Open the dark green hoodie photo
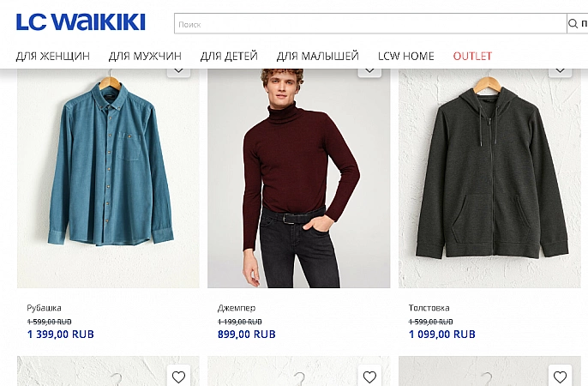The width and height of the screenshot is (588, 386). 489,172
